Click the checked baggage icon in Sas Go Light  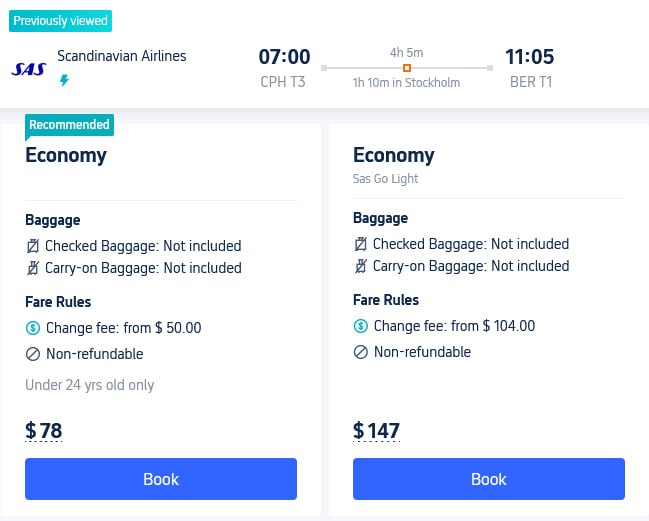[361, 244]
